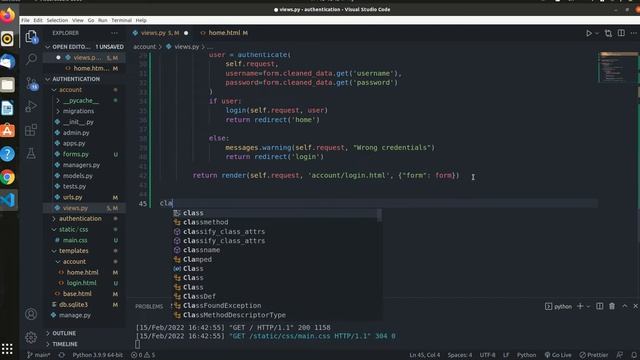The height and width of the screenshot is (360, 640).
Task: Open forms.py in the explorer
Action: tap(76, 154)
